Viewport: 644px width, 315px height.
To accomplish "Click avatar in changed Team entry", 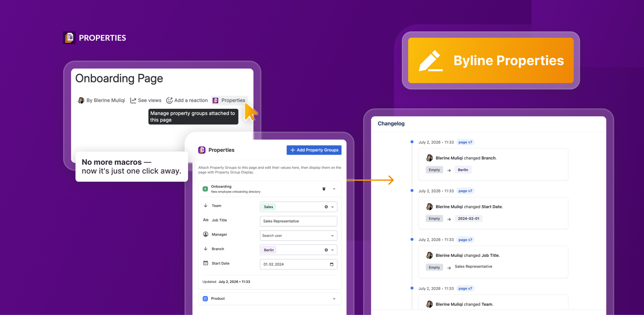I will 429,304.
